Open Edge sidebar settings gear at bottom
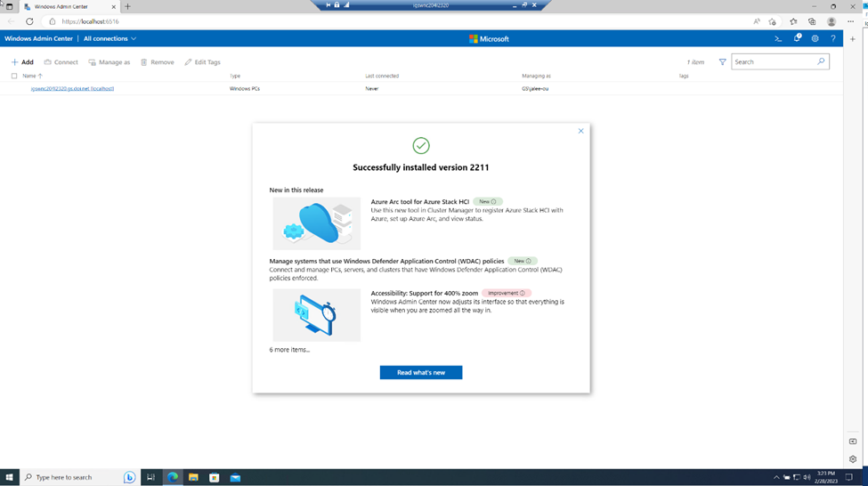868x486 pixels. tap(853, 459)
